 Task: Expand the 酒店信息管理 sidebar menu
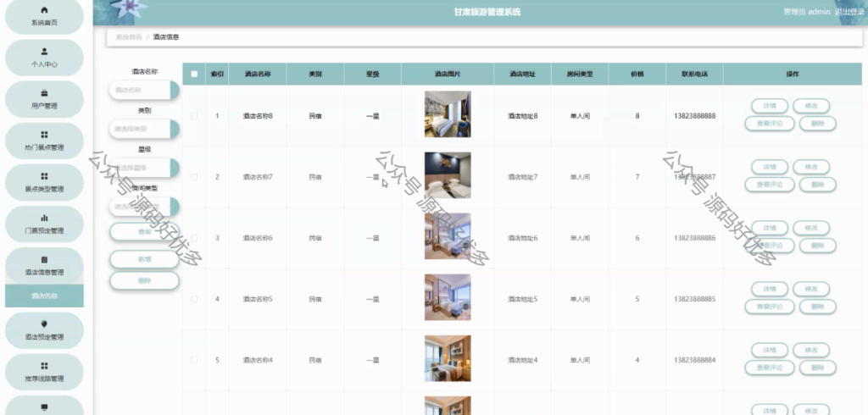(x=44, y=265)
